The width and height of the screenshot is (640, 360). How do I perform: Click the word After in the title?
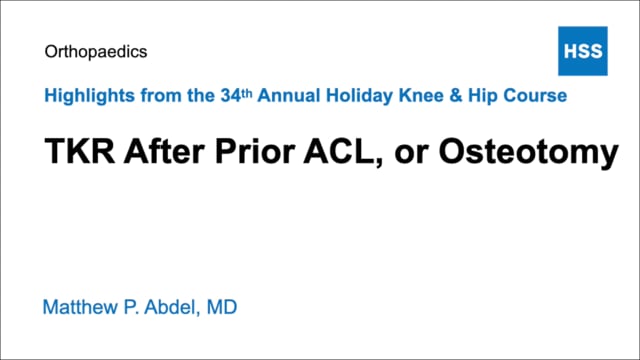(164, 151)
